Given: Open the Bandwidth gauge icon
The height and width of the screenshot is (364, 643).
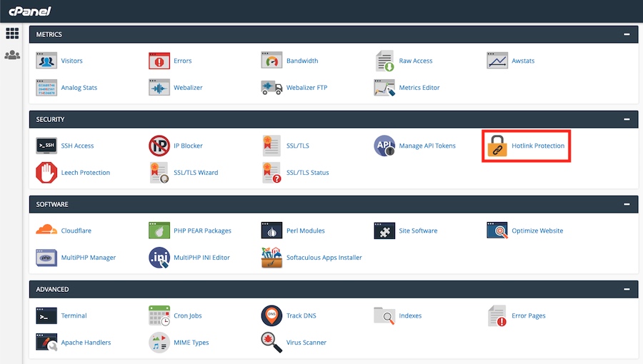Looking at the screenshot, I should [x=271, y=61].
